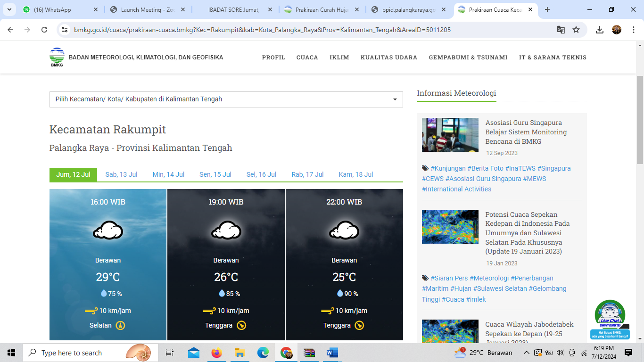Open the Live Chat widget

point(610,320)
